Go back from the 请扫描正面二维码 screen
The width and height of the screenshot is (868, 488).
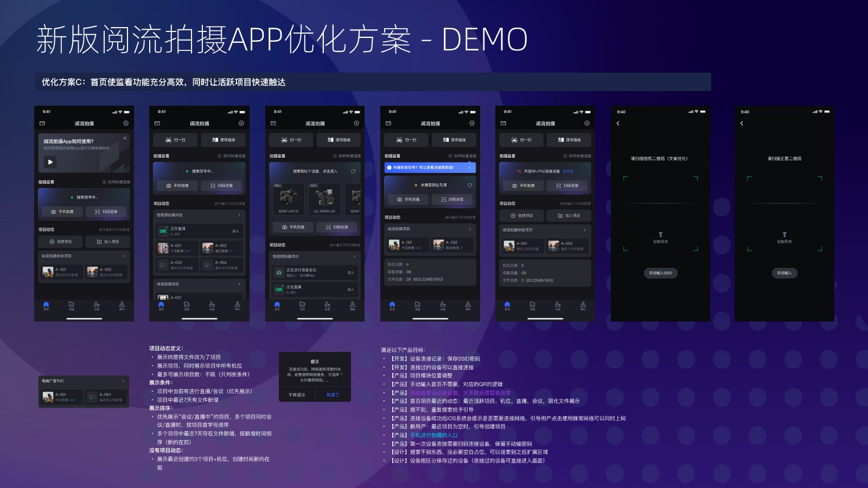(742, 124)
